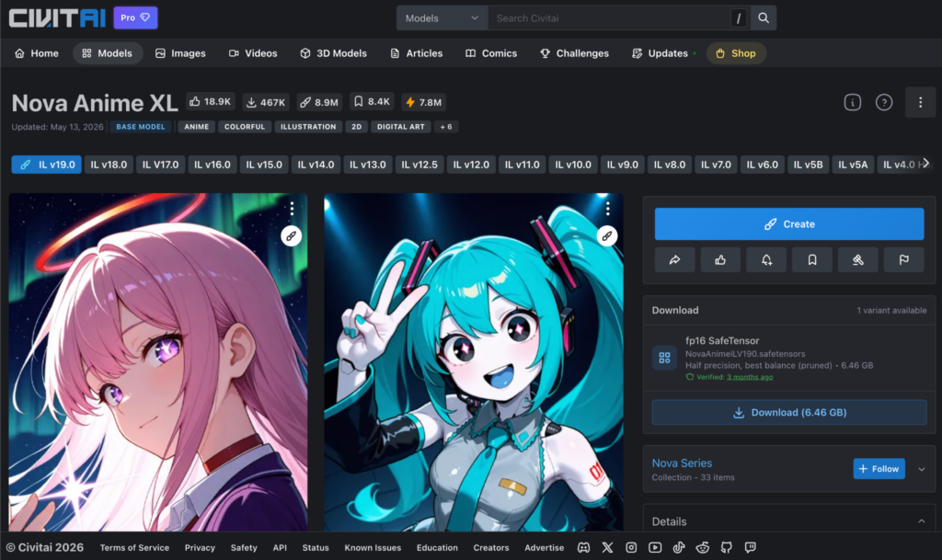Image resolution: width=942 pixels, height=560 pixels.
Task: Open the Comics nav item
Action: pyautogui.click(x=491, y=53)
